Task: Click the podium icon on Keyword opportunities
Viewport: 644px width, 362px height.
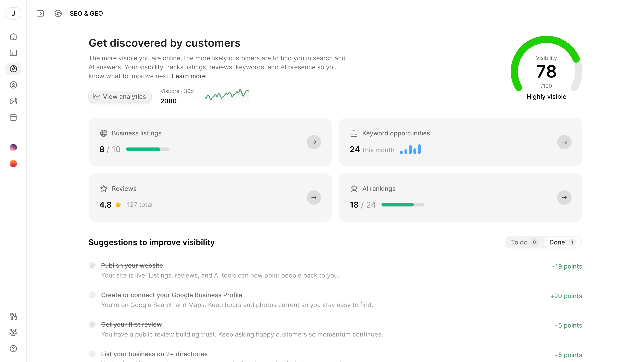Action: (354, 133)
